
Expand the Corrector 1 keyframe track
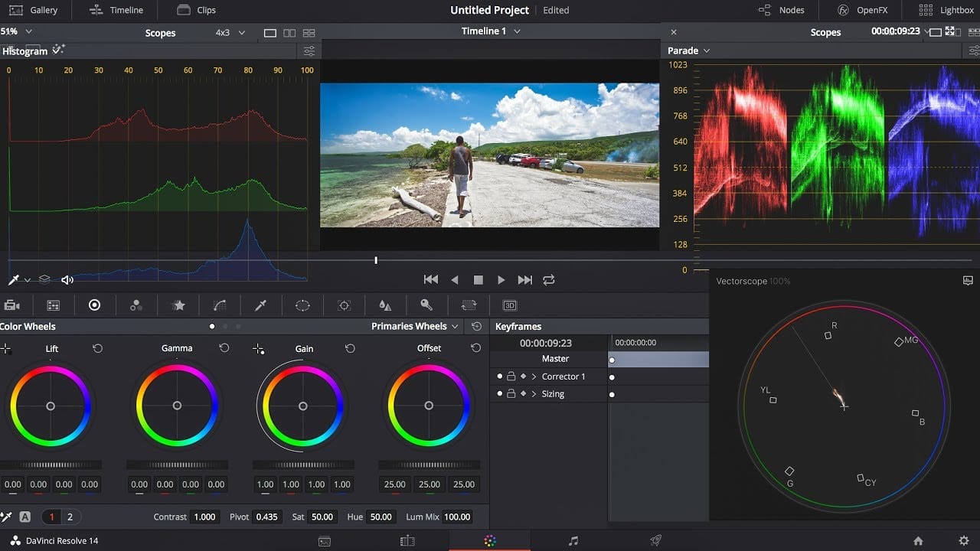click(534, 377)
